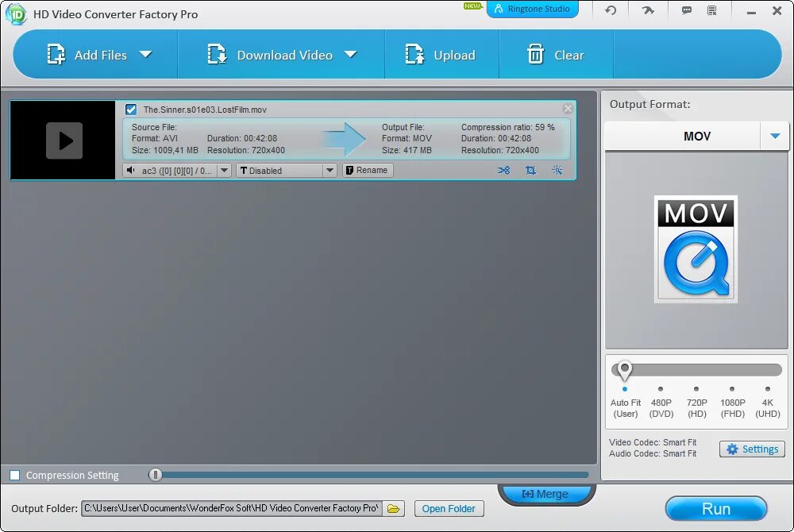Open the crop tool icon
The width and height of the screenshot is (794, 532).
[x=530, y=171]
